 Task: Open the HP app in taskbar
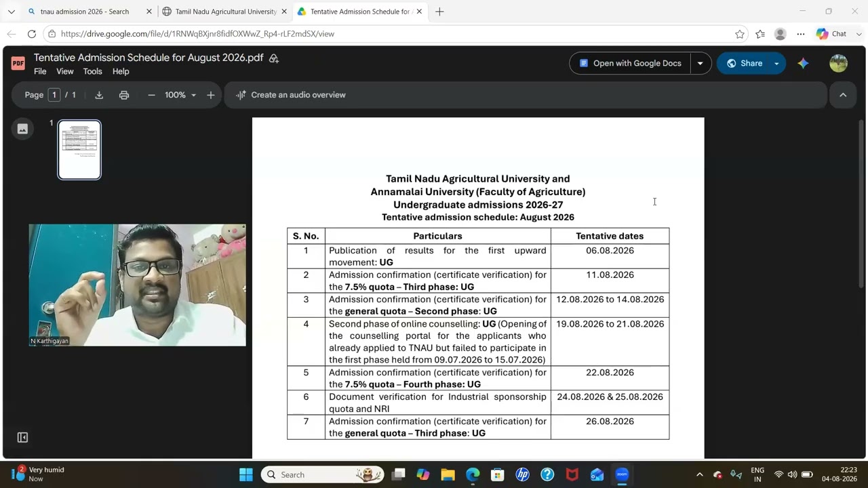[522, 474]
